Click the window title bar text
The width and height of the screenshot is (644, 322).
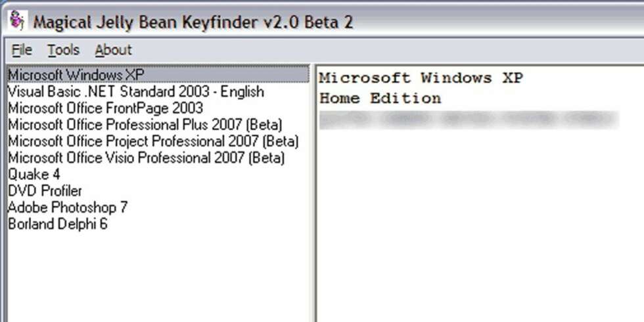coord(193,21)
